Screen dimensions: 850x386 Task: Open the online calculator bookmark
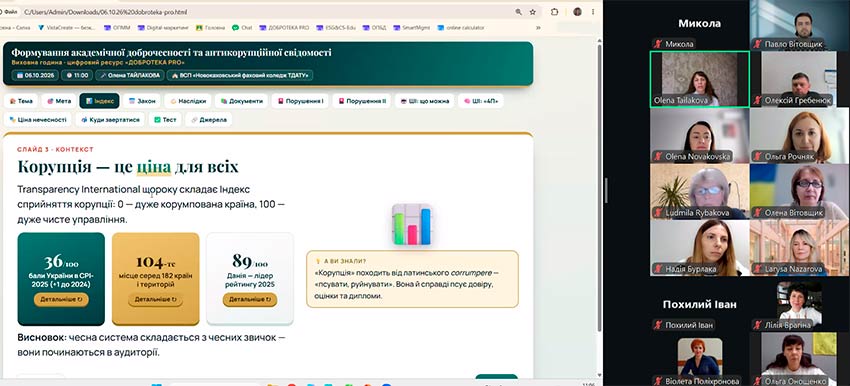[461, 28]
